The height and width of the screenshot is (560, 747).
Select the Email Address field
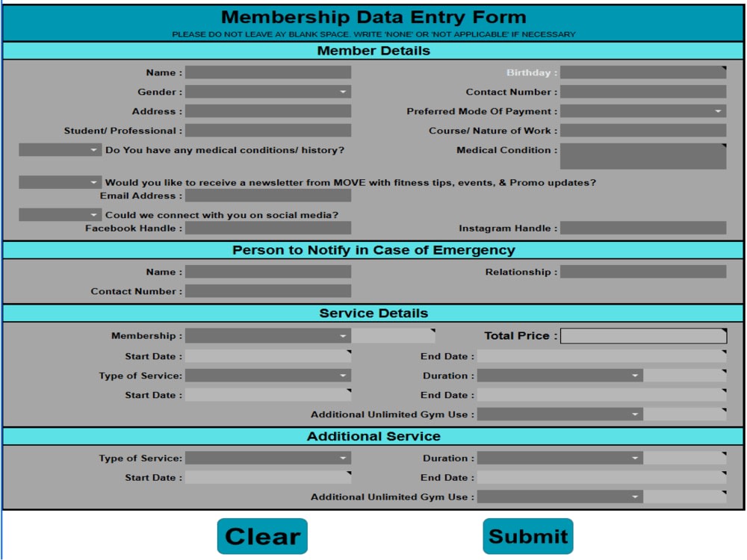268,195
